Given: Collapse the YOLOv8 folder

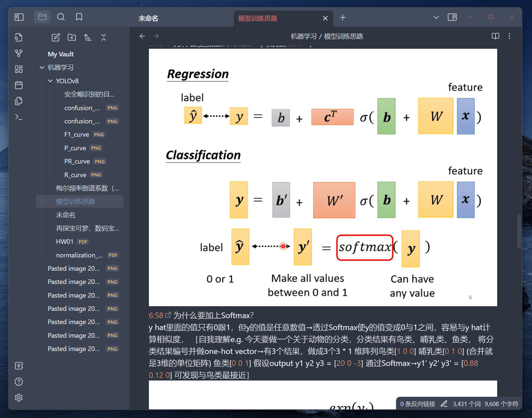Looking at the screenshot, I should [50, 81].
